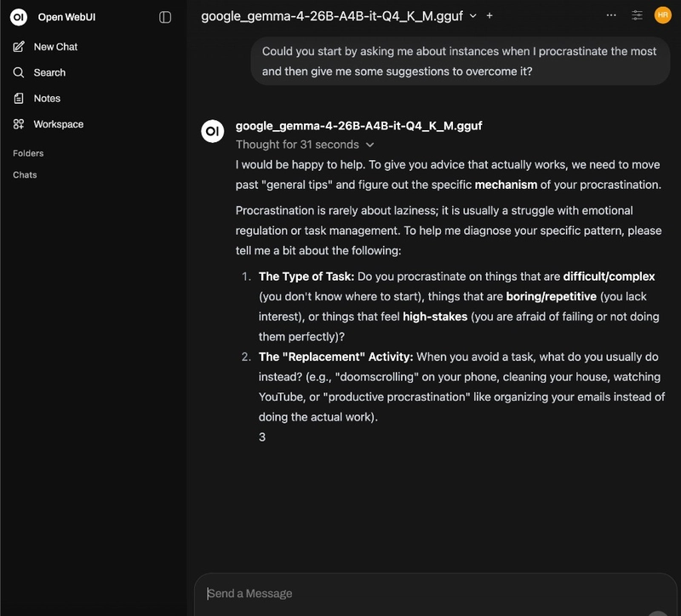Expand the Chats section
681x616 pixels.
25,174
